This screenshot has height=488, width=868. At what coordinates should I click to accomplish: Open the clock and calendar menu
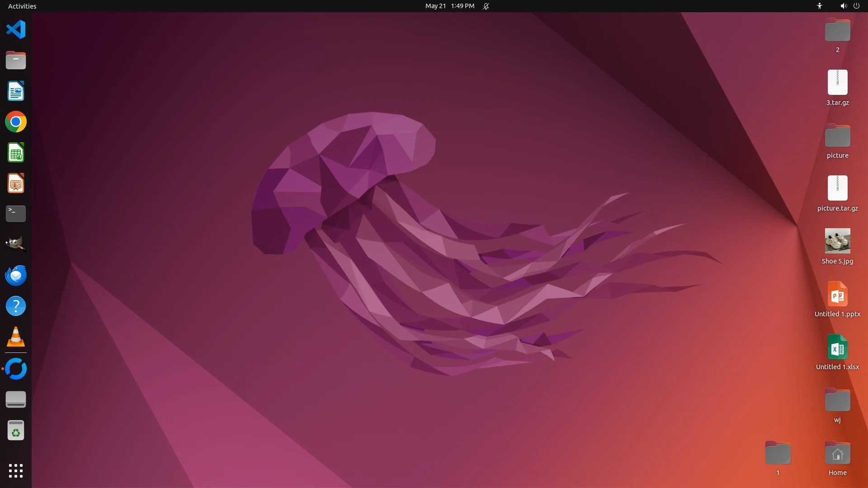click(x=449, y=6)
